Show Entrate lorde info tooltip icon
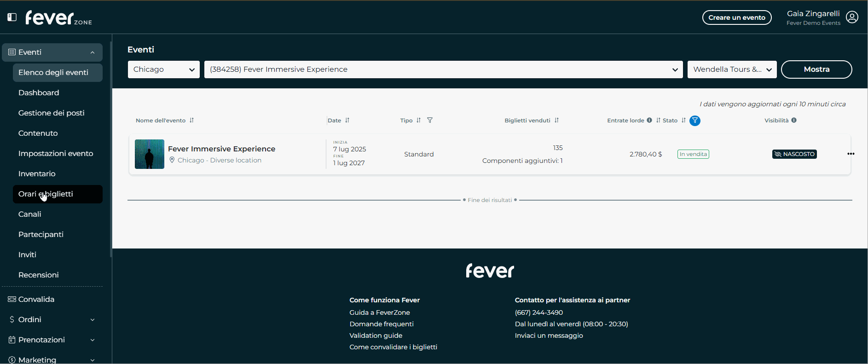The height and width of the screenshot is (364, 868). pos(649,120)
